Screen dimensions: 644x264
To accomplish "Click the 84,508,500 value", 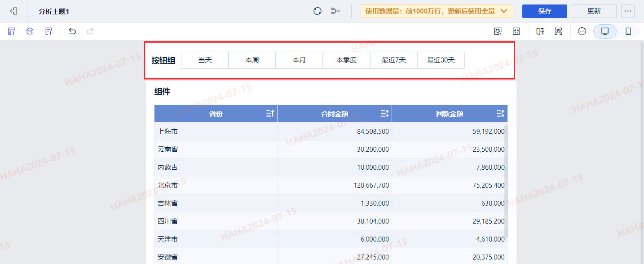I will (x=373, y=132).
